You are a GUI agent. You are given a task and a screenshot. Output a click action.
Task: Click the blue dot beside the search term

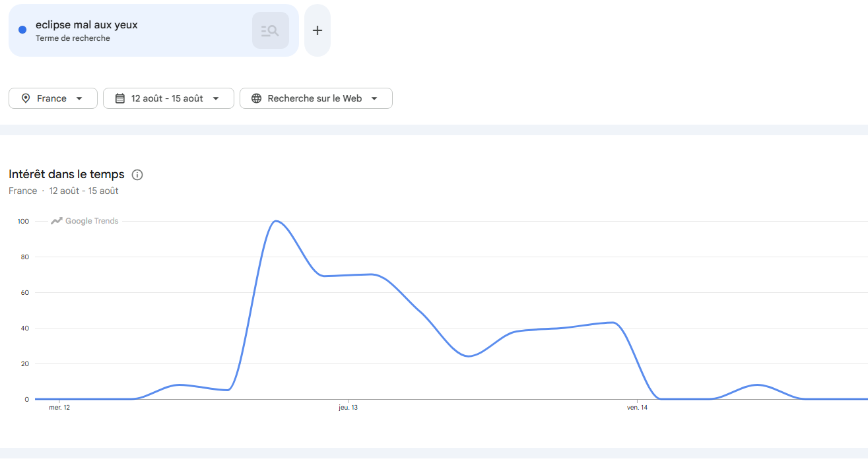point(22,30)
